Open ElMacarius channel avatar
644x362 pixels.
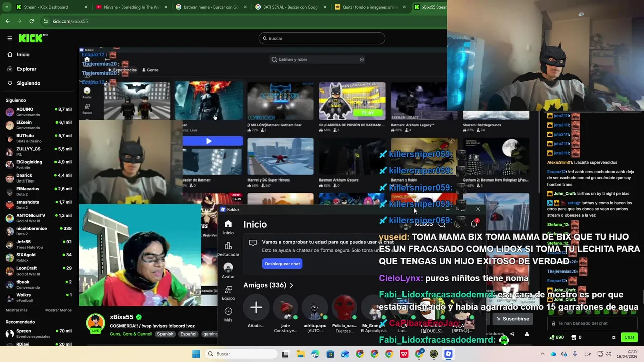tap(10, 191)
